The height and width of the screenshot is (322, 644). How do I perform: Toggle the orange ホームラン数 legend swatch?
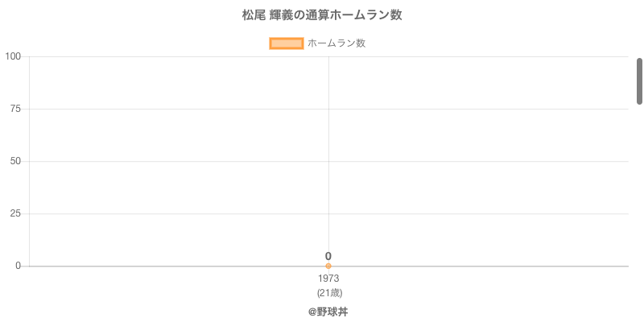286,43
